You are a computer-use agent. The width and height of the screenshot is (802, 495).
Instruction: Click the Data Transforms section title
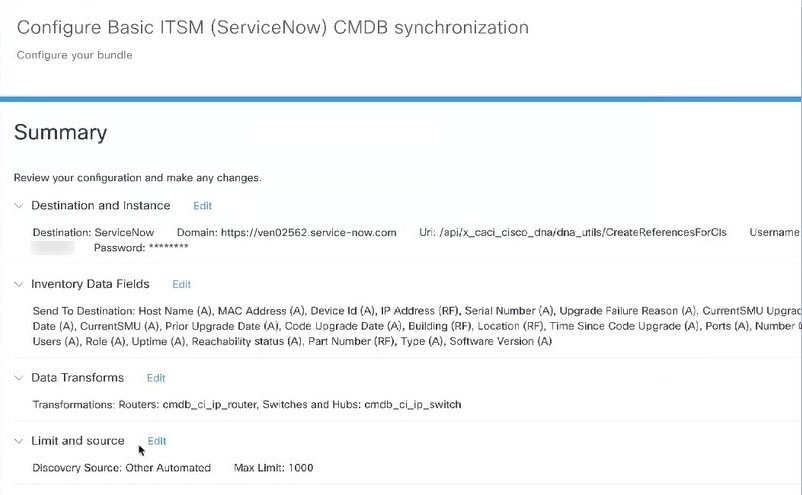(x=78, y=378)
